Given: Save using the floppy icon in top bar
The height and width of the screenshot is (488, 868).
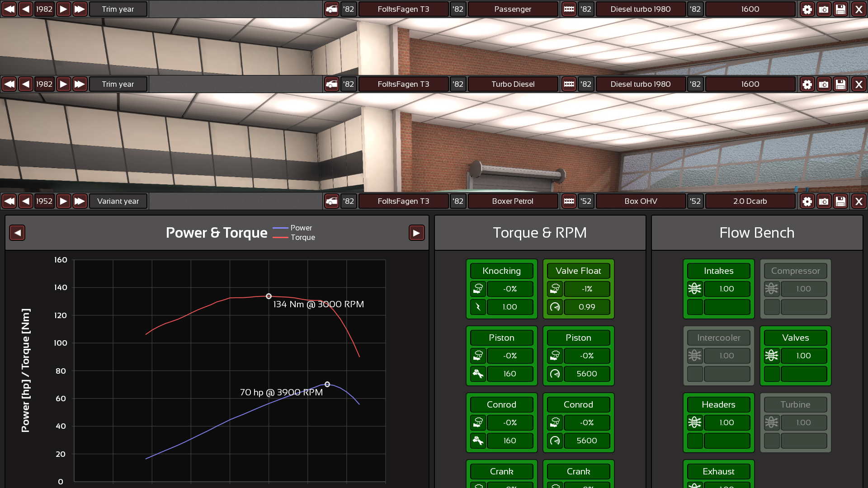Looking at the screenshot, I should point(840,9).
